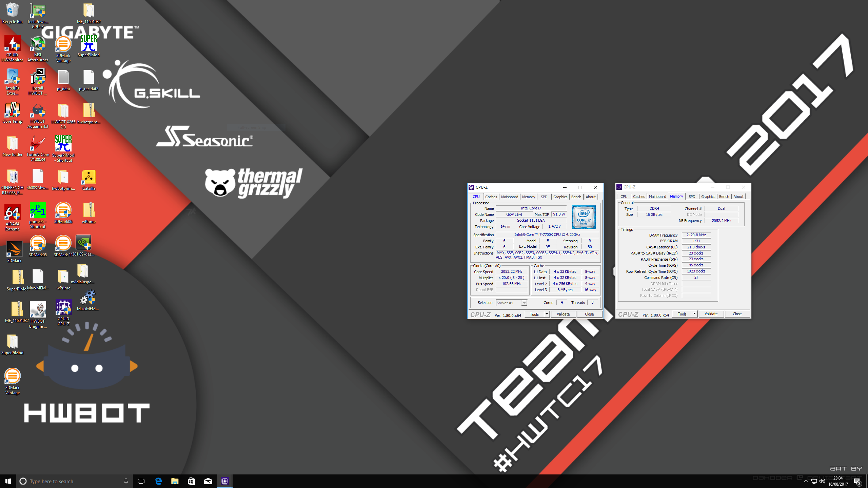Open TechPowerUp GPU-Z shortcut

coord(38,15)
